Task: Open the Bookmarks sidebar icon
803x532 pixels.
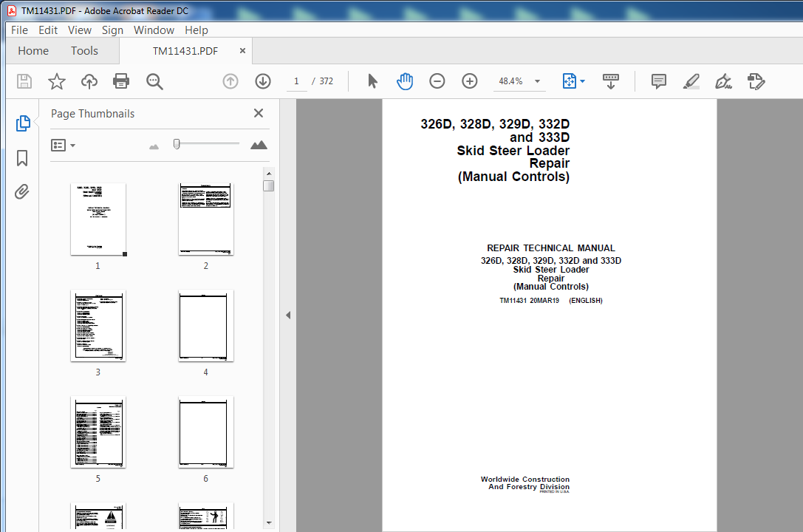Action: (x=22, y=157)
